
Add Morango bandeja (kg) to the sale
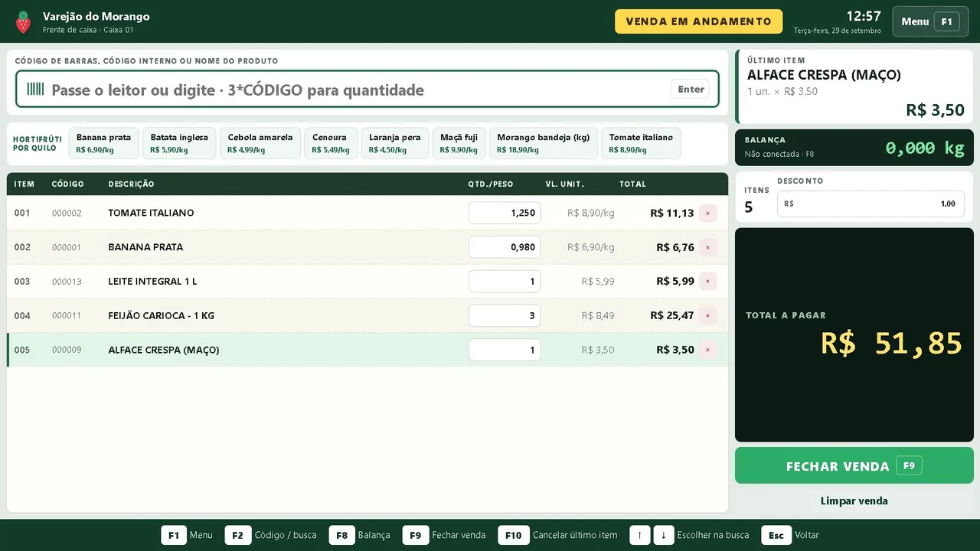[x=544, y=143]
